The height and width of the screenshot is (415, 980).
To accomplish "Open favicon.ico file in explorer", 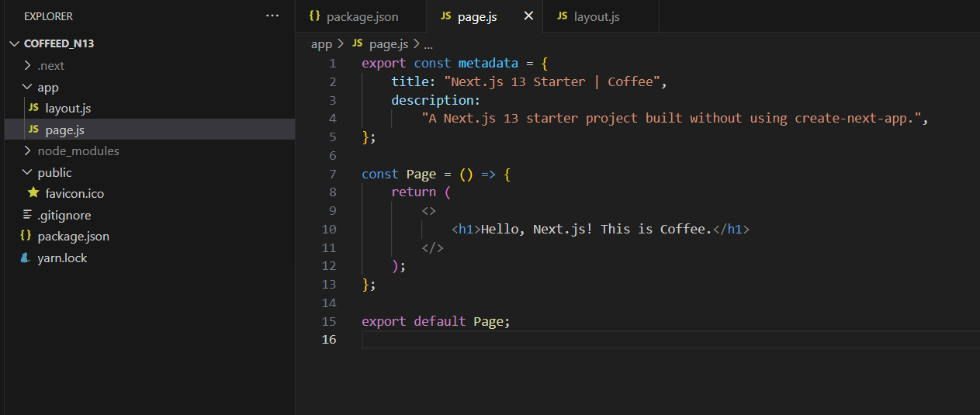I will coord(74,194).
